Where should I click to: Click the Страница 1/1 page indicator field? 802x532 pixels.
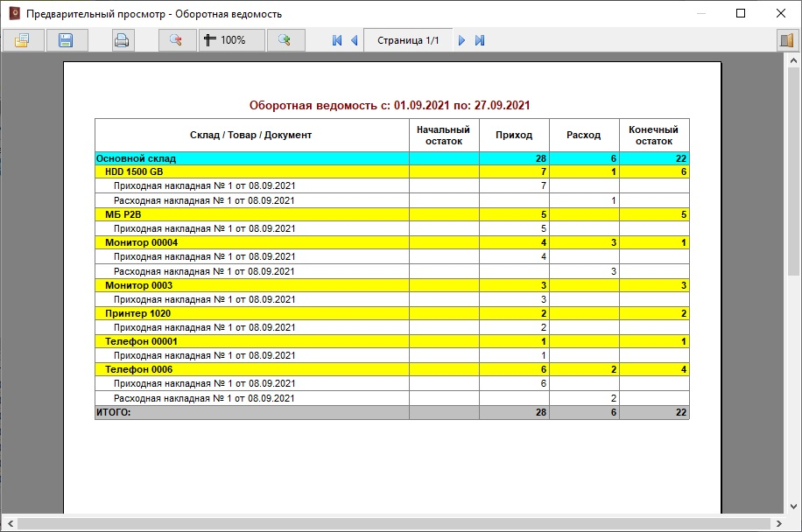(408, 40)
